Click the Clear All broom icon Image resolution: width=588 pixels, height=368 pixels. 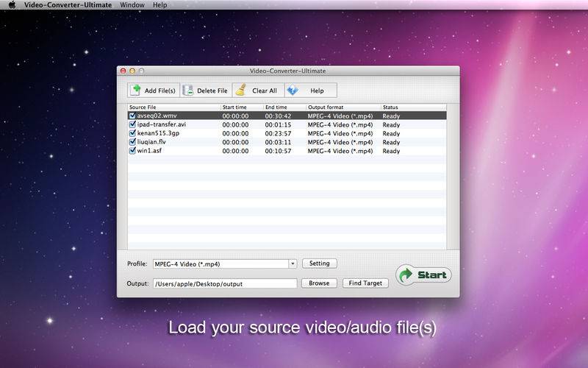point(240,91)
